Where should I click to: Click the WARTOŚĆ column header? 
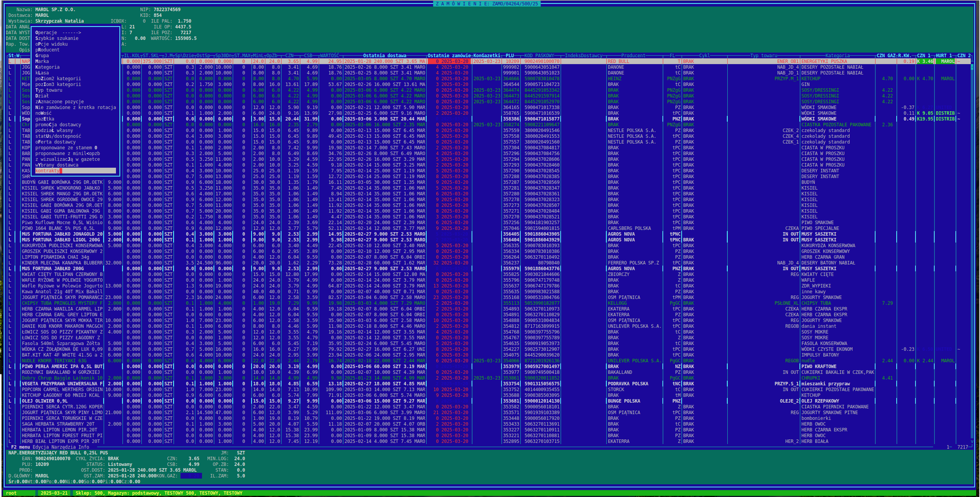coord(330,56)
